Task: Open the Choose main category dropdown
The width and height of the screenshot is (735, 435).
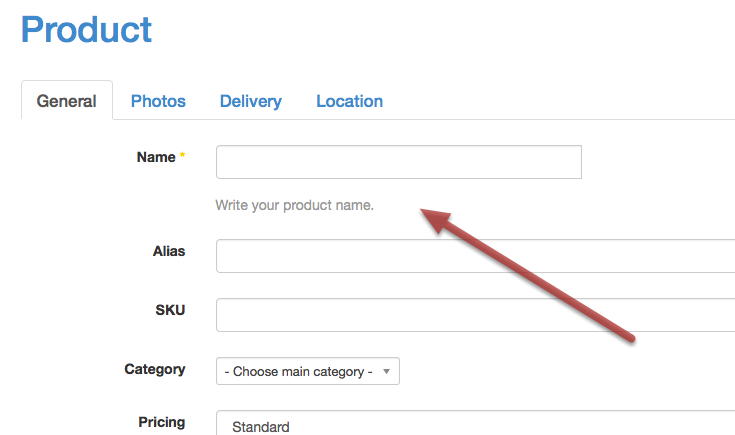Action: pyautogui.click(x=308, y=371)
